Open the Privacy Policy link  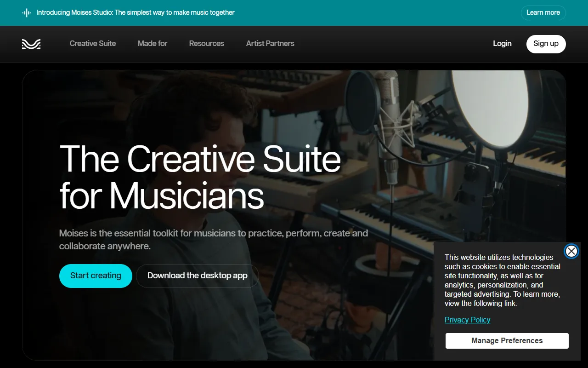point(468,320)
